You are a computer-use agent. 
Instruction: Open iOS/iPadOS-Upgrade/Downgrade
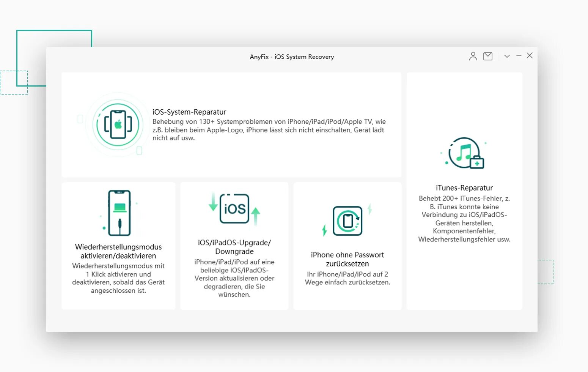(234, 247)
